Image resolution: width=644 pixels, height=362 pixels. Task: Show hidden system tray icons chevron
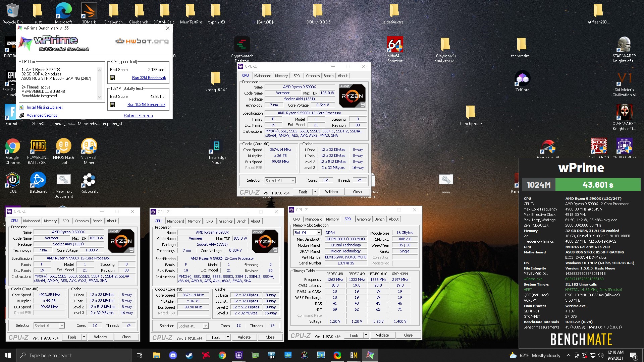(568, 355)
